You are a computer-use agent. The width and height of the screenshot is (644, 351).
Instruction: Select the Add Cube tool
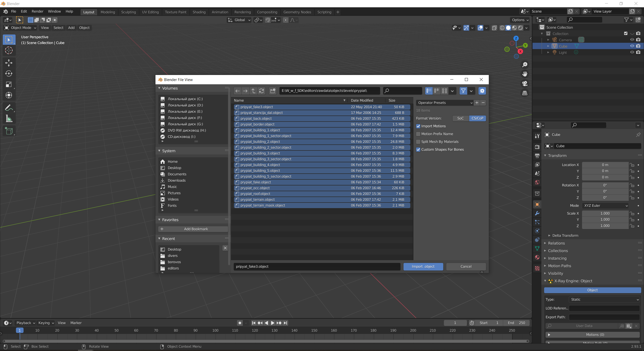pyautogui.click(x=9, y=131)
